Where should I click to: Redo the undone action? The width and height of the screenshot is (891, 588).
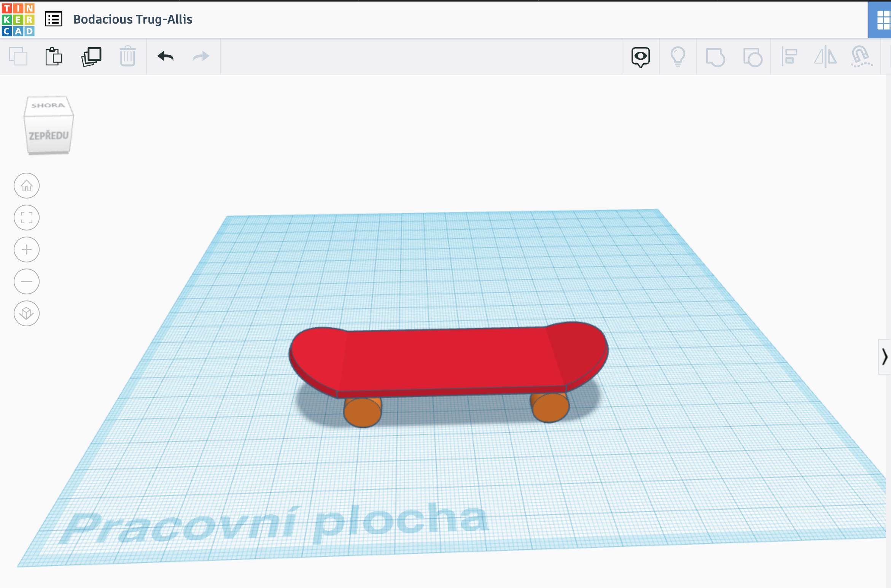tap(201, 57)
